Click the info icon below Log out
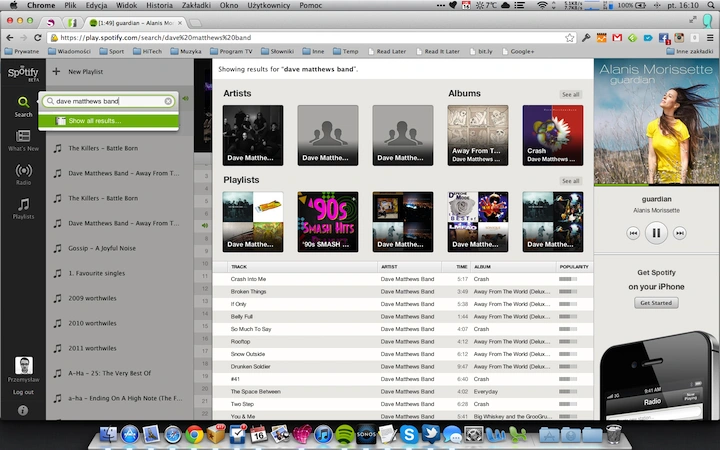The image size is (720, 450). pyautogui.click(x=22, y=410)
